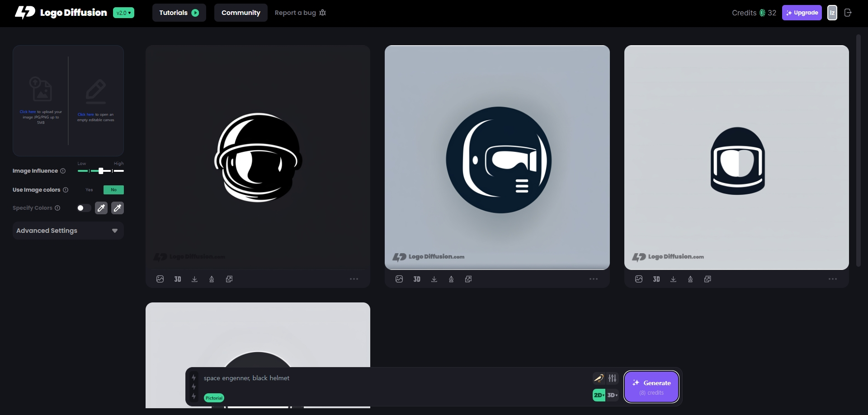Viewport: 868px width, 415px height.
Task: Open the 3D style dropdown
Action: pyautogui.click(x=612, y=395)
